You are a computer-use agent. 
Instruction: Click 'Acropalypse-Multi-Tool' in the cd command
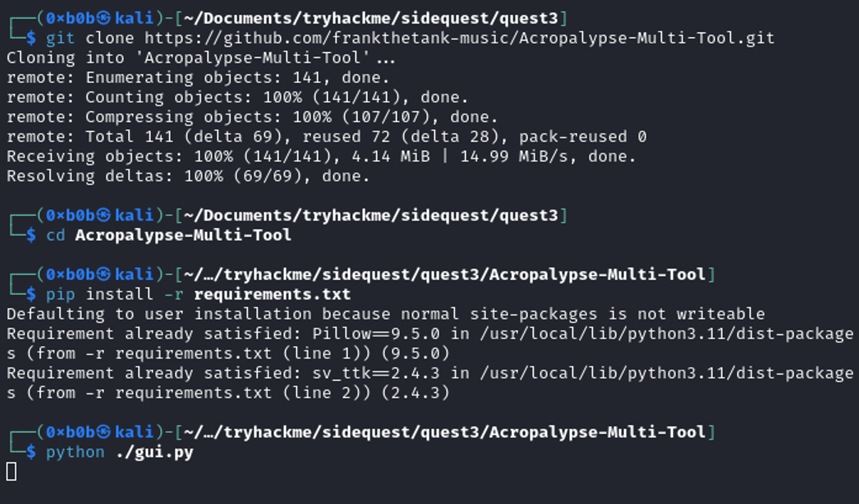183,235
